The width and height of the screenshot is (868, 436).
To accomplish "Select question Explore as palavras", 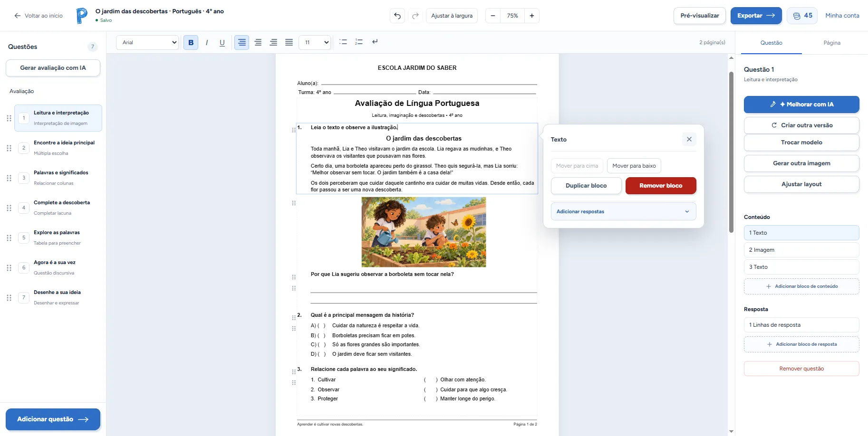I will click(58, 237).
